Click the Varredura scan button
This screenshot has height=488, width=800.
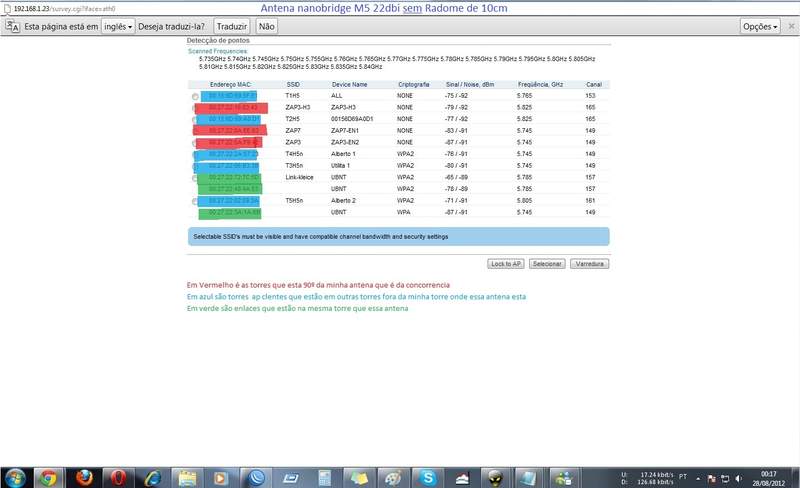pos(589,264)
